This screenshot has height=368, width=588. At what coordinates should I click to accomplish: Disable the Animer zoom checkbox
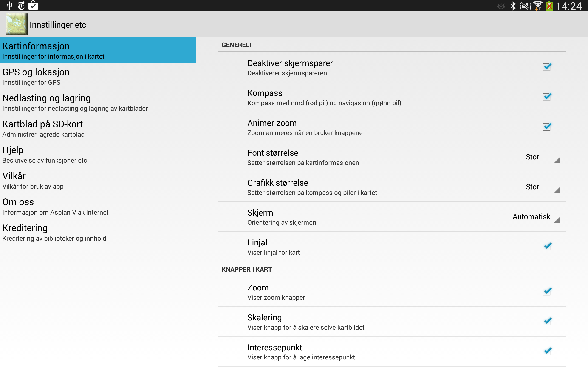pyautogui.click(x=547, y=127)
